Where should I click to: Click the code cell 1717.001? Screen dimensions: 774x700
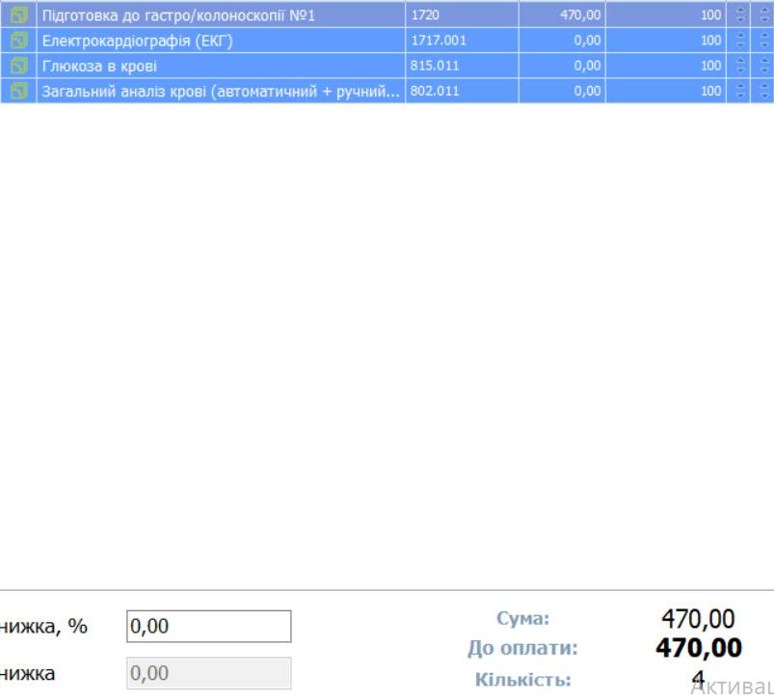[462, 40]
